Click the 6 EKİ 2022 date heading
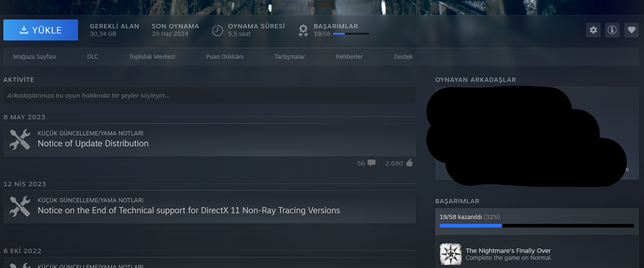644x268 pixels. [22, 251]
